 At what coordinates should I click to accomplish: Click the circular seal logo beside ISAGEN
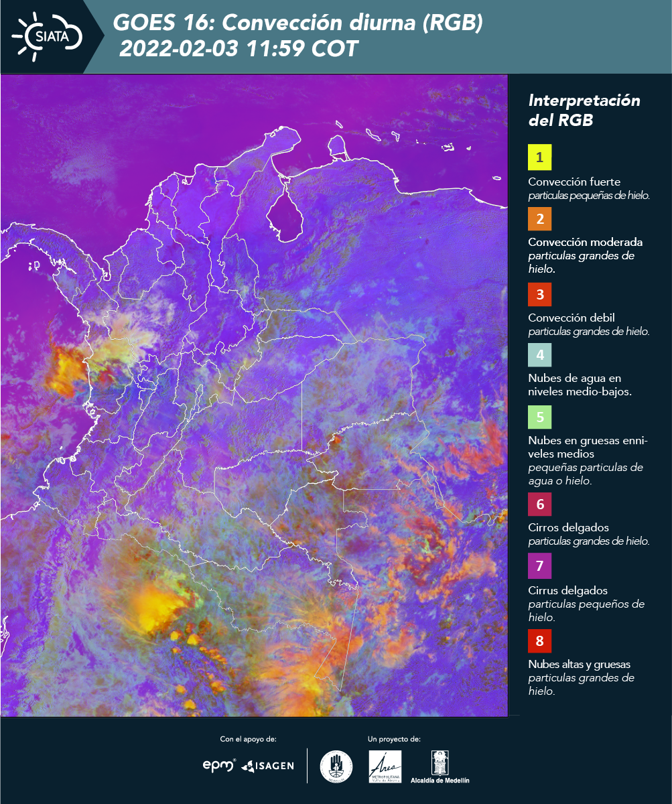pos(336,766)
